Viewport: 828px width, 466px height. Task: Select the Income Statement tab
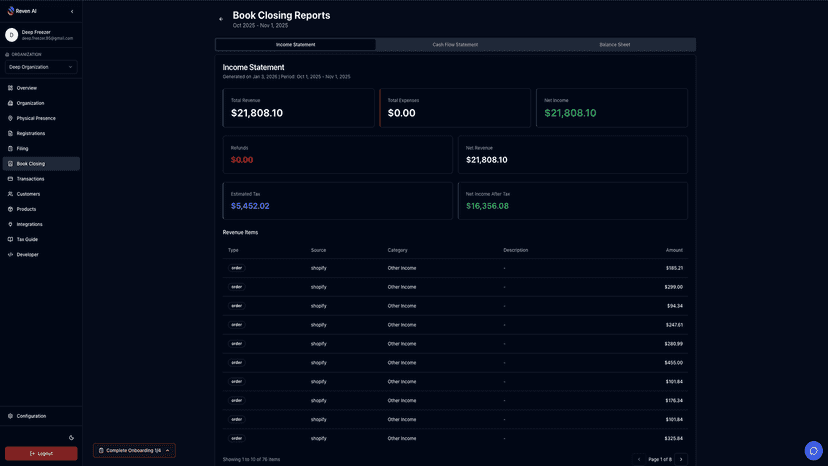296,44
